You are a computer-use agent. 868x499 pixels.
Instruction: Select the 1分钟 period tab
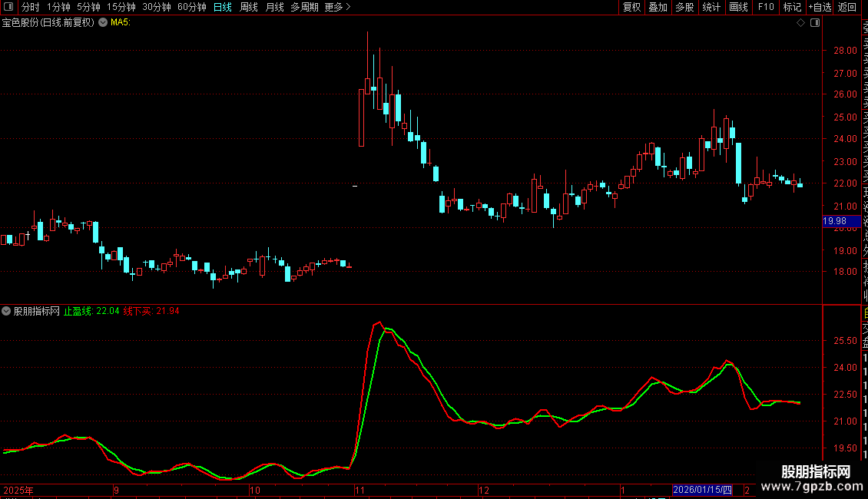pyautogui.click(x=58, y=7)
